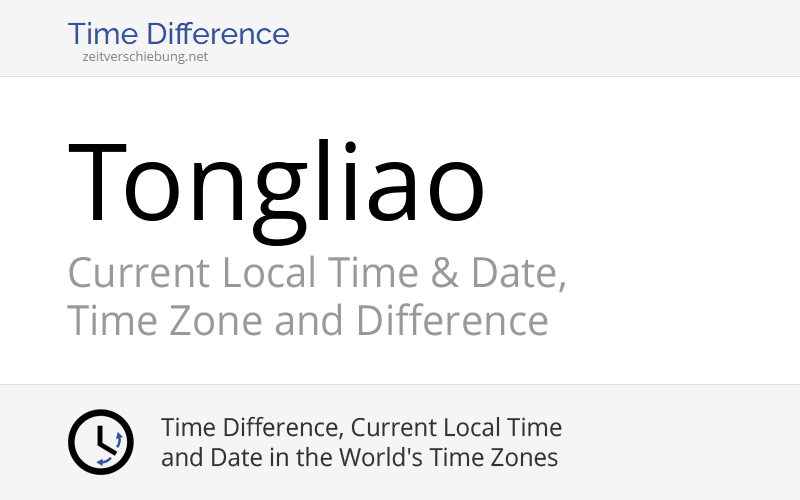Click 'Time Difference, Current Local Time' footer text
This screenshot has height=500, width=800.
pos(361,428)
